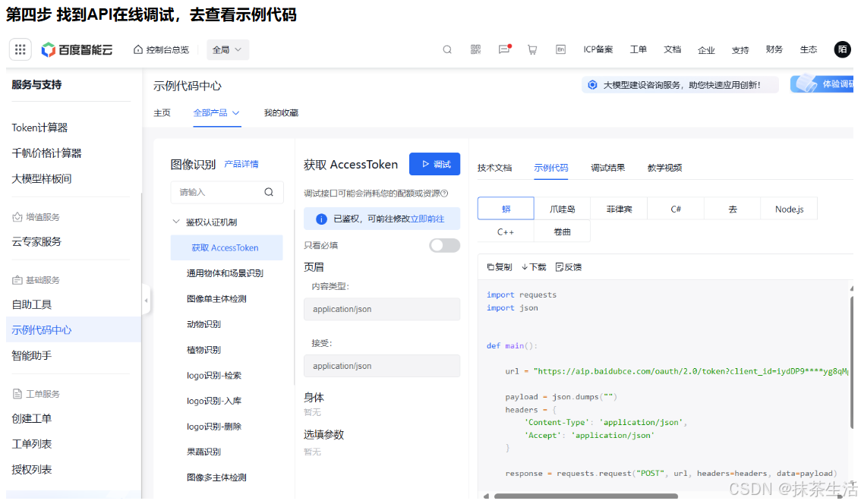
Task: Click the info icon beside 已鉴权
Action: [322, 219]
